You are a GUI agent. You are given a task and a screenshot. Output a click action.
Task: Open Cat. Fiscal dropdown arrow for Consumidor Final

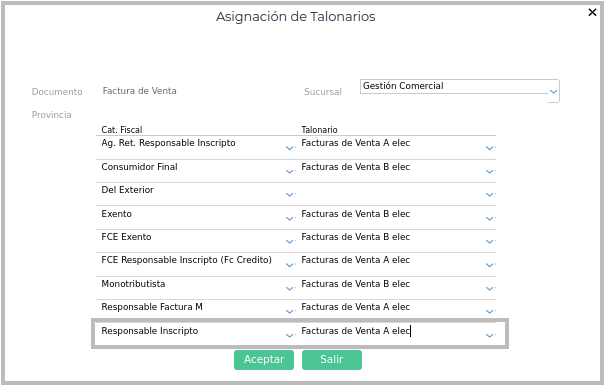click(290, 171)
